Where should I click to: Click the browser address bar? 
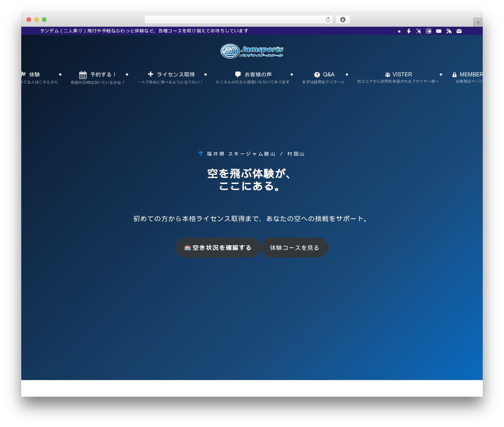(238, 20)
